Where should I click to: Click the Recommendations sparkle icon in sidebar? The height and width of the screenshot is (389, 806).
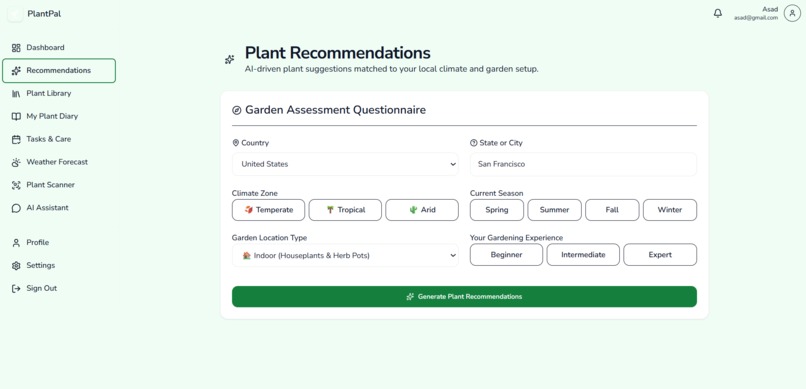click(x=16, y=71)
